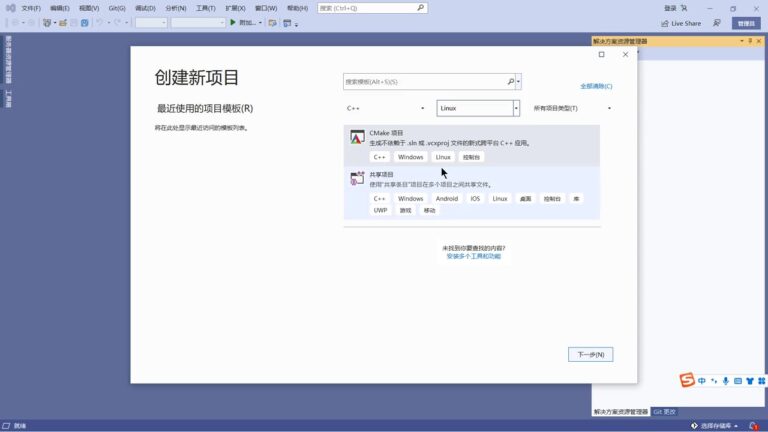Click the 安装多个工具和功能 link

[x=474, y=256]
